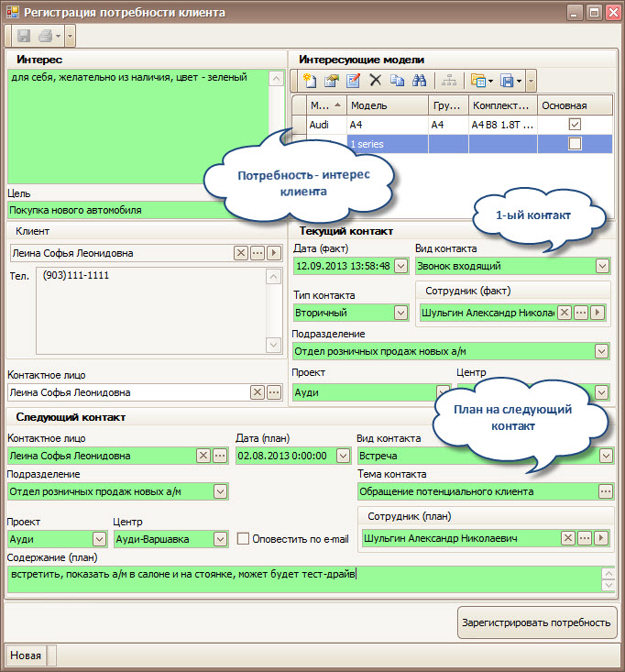Image resolution: width=625 pixels, height=672 pixels.
Task: Uncheck Основная checkbox for Audi A4 row
Action: coord(575,124)
